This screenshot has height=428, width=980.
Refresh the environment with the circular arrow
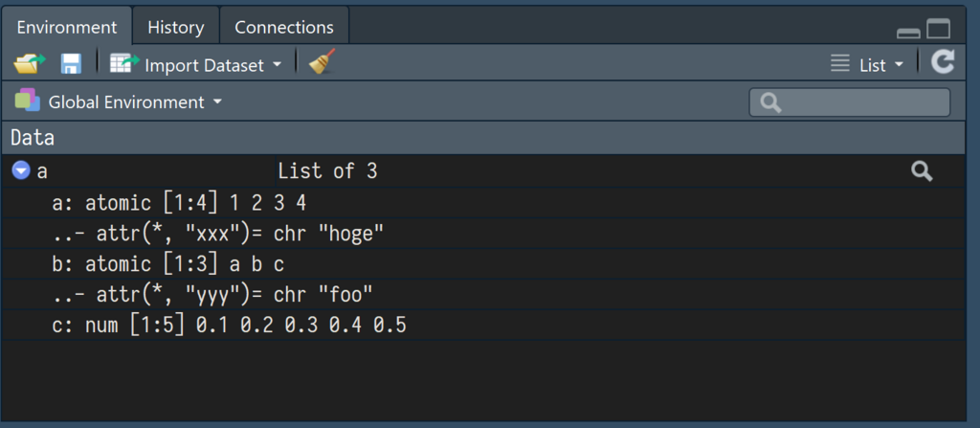tap(943, 63)
